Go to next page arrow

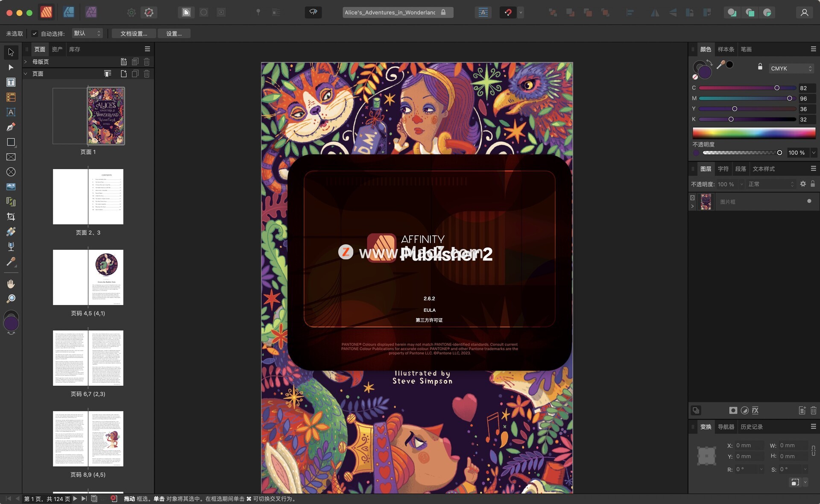[75, 498]
